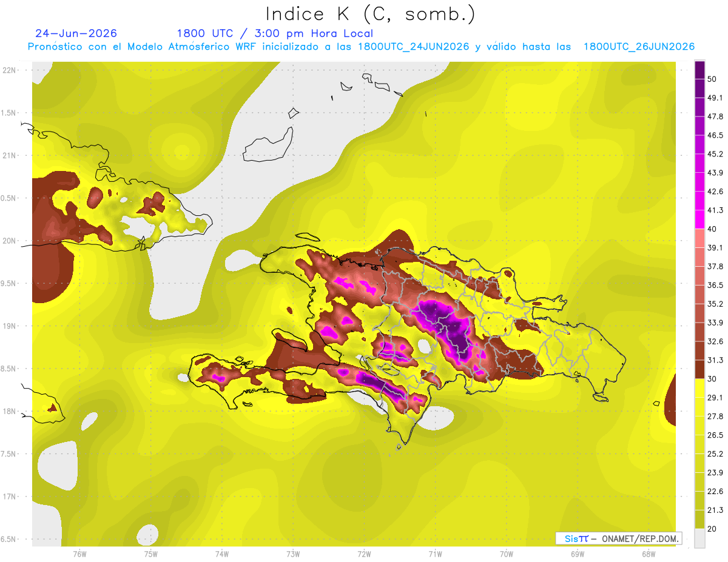This screenshot has height=562, width=728.
Task: Pick the bright yellow swatch between 29.1 and 30
Action: 699,388
